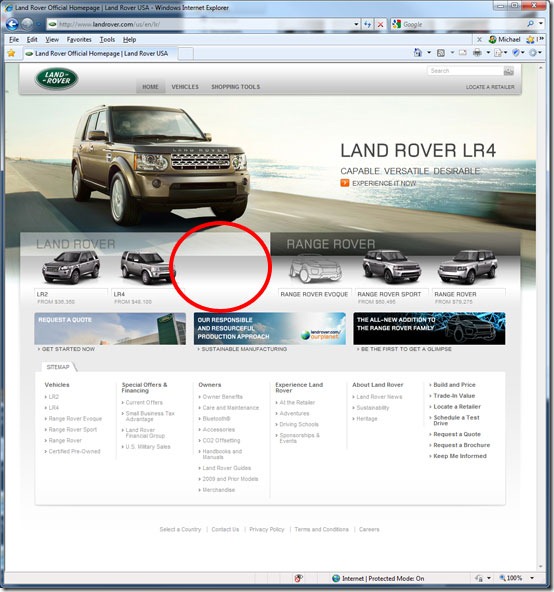
Task: Click the browser Back arrow button
Action: point(12,25)
